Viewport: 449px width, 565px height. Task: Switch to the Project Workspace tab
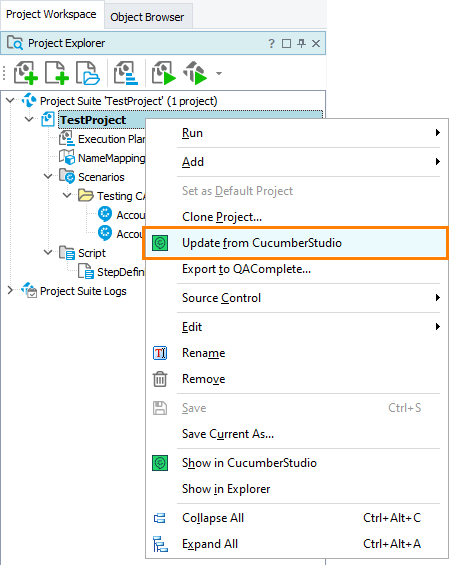[51, 14]
